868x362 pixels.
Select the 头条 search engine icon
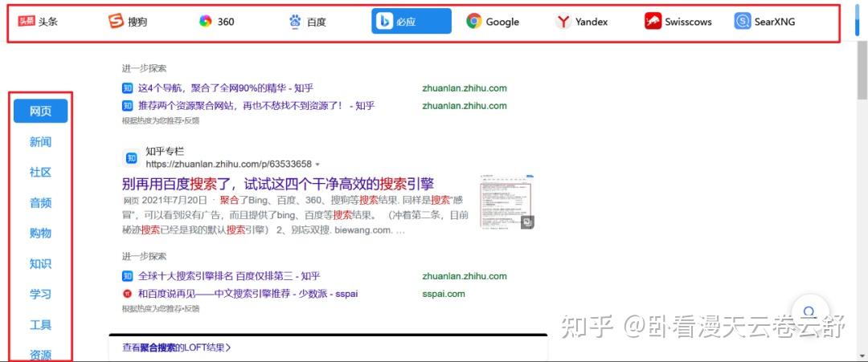click(x=27, y=22)
